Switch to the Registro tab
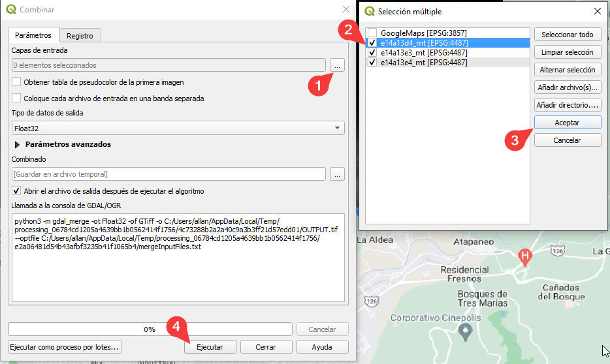Screen dimensions: 610x364 pos(80,36)
